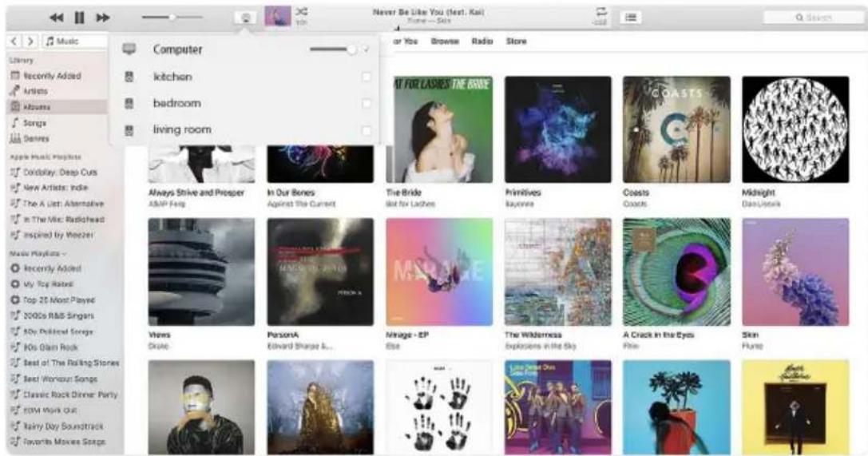Toggle the repeat icon
Viewport: 868px width, 456px height.
tap(600, 11)
